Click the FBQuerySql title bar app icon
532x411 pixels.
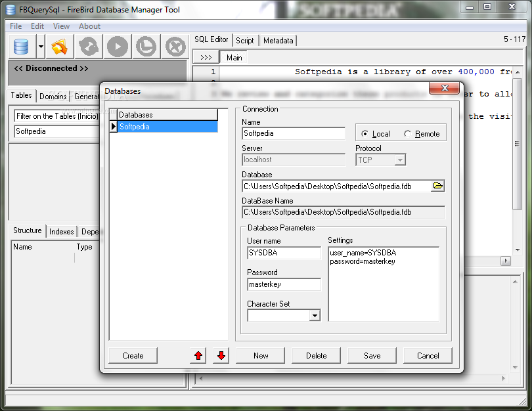pos(11,9)
